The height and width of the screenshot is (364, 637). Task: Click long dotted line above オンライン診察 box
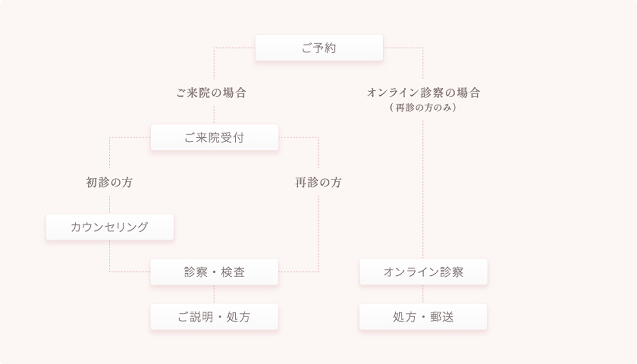(423, 190)
